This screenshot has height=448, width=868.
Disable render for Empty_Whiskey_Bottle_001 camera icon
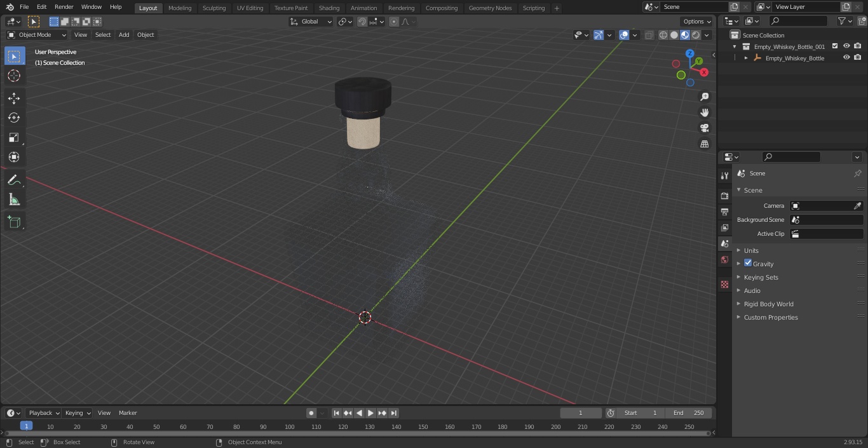(858, 46)
